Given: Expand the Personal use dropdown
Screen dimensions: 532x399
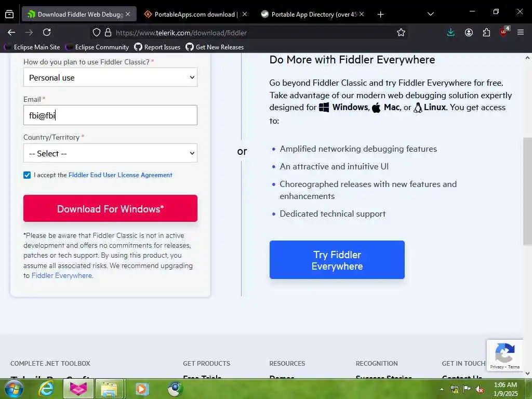Looking at the screenshot, I should (110, 77).
